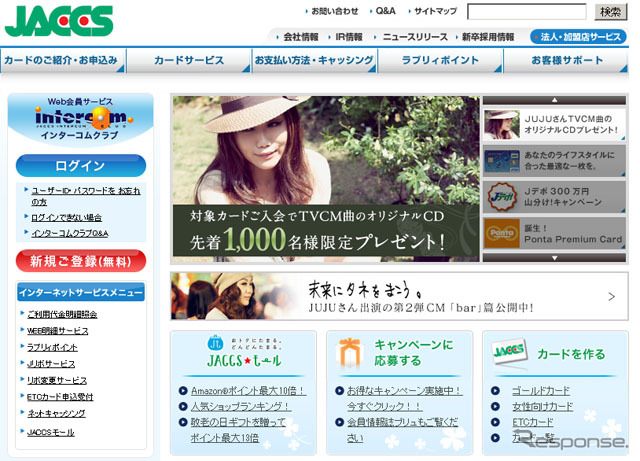Open お問い合わせ link
This screenshot has height=461, width=640.
tap(334, 11)
